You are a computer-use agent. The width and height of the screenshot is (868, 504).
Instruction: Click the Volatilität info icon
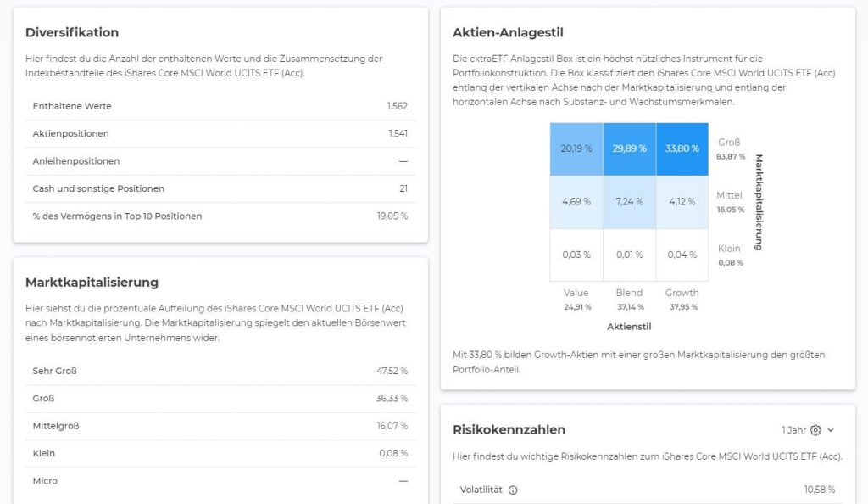pos(513,490)
